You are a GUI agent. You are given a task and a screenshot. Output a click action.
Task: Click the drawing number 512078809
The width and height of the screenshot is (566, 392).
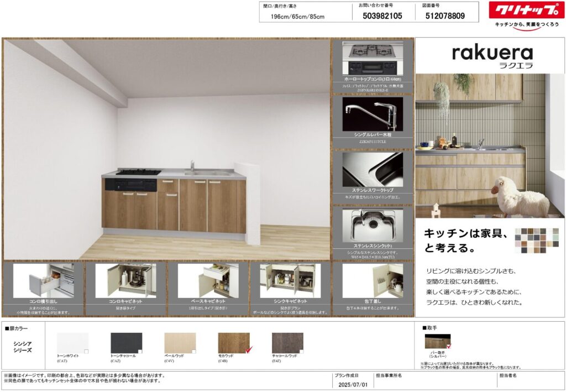[x=445, y=16]
